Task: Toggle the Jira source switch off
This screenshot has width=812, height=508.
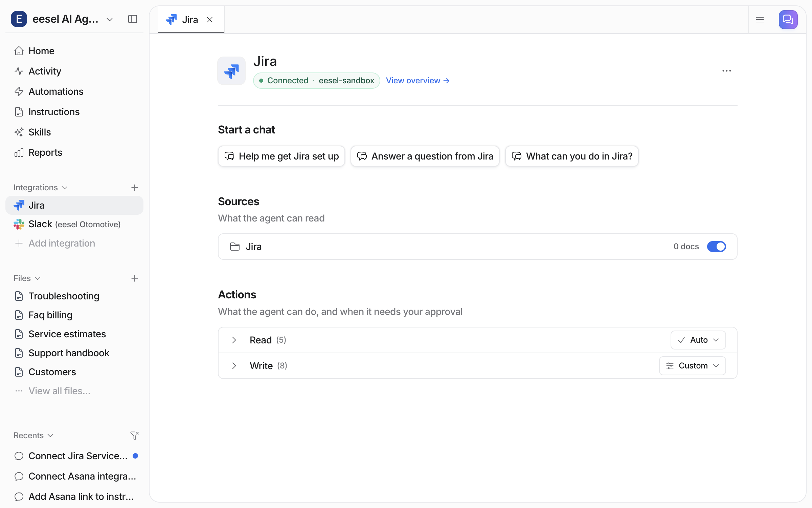Action: point(716,247)
